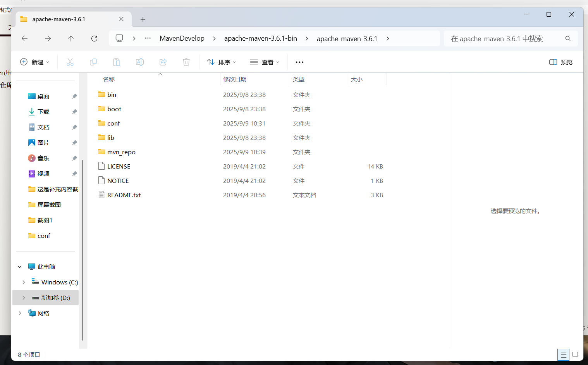Open 下载 in the sidebar
This screenshot has height=365, width=588.
43,112
